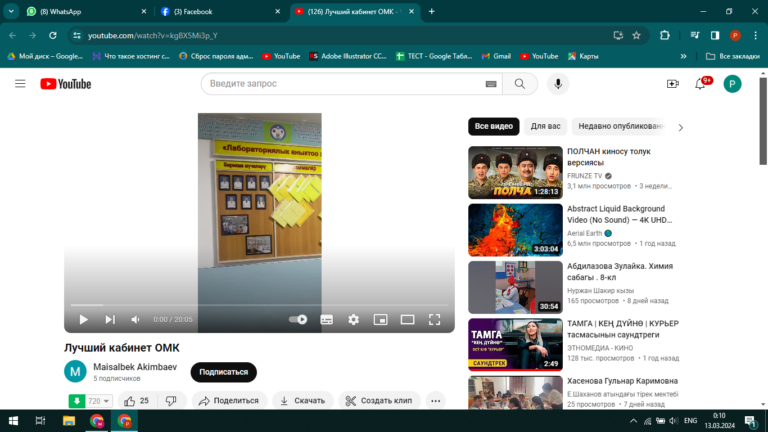The image size is (768, 432).
Task: Open the player settings gear
Action: pos(353,319)
